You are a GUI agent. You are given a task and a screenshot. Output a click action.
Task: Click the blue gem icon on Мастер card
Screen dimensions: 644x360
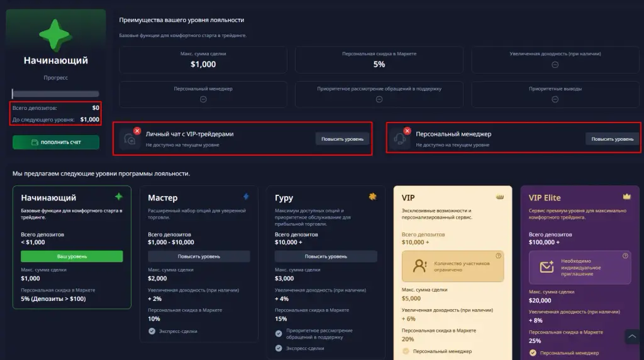(x=246, y=197)
